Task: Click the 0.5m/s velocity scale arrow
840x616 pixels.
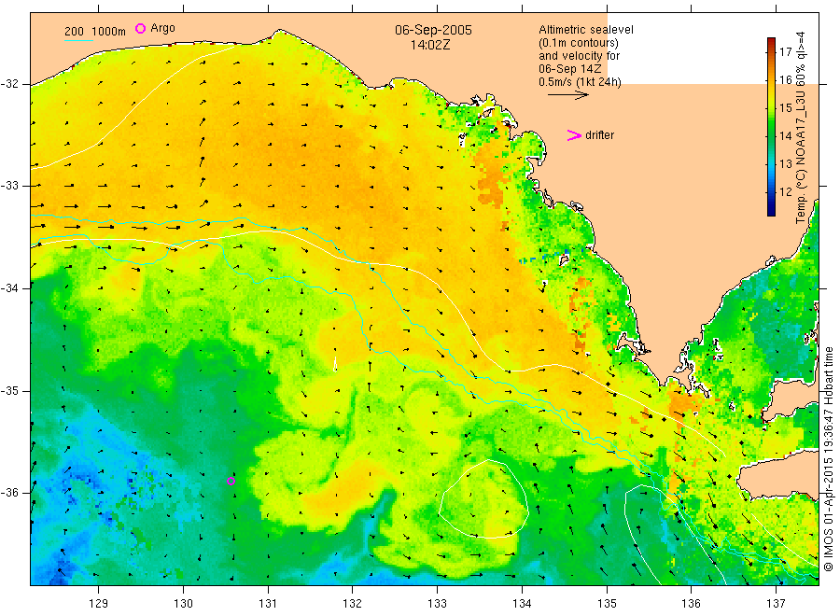Action: coord(567,95)
